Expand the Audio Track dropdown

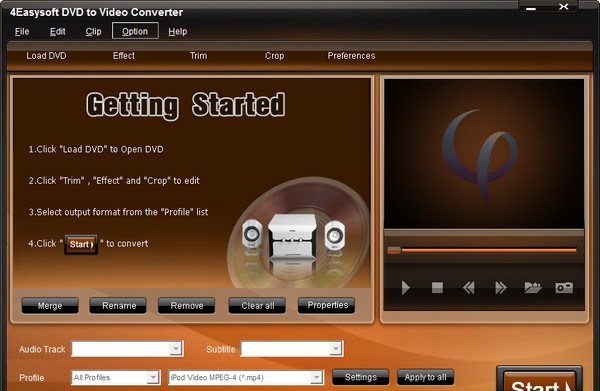[176, 349]
